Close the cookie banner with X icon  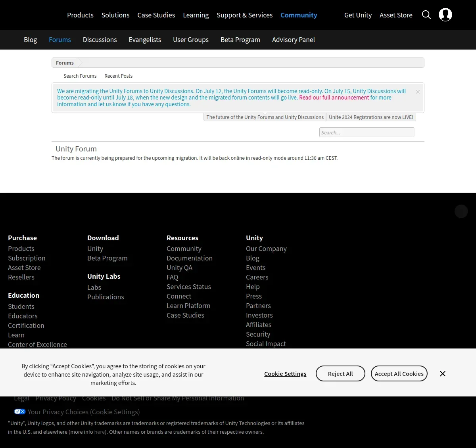(443, 374)
